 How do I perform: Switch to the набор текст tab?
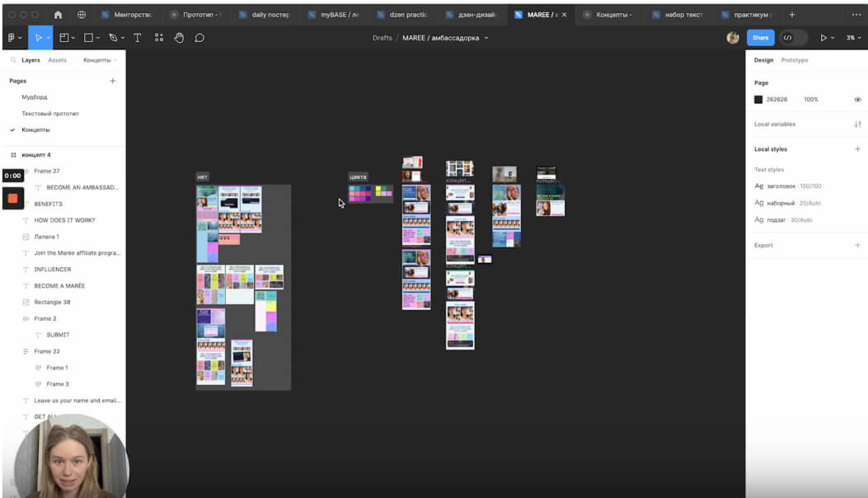click(x=678, y=14)
